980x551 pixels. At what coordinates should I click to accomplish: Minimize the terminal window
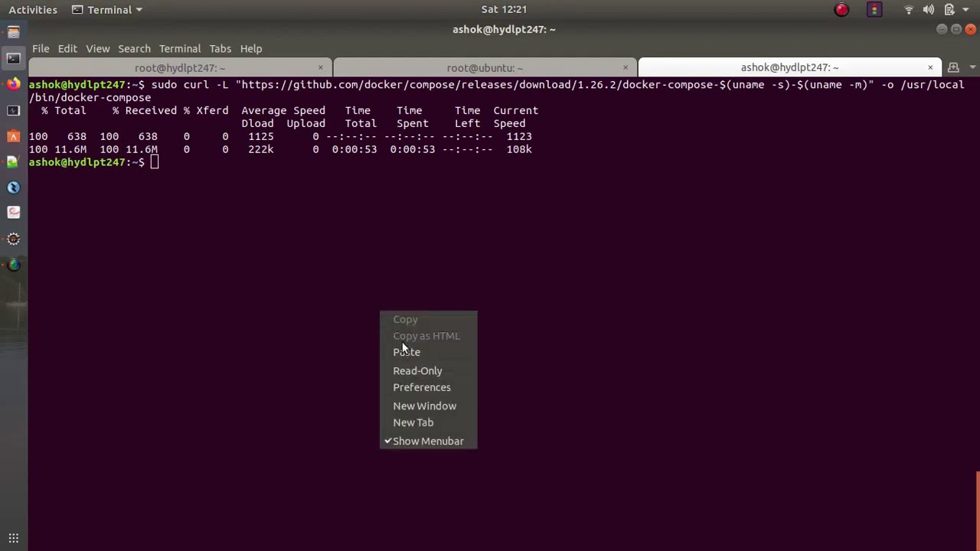click(x=942, y=29)
